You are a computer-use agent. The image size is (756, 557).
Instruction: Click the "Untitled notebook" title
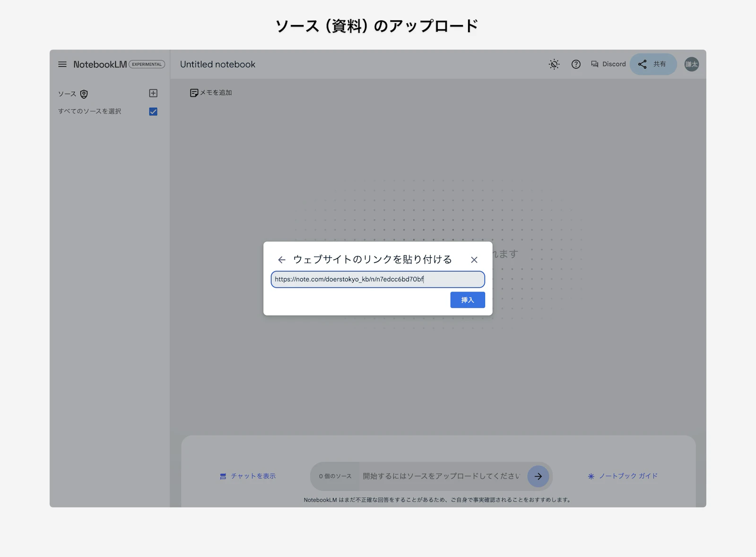pos(217,64)
